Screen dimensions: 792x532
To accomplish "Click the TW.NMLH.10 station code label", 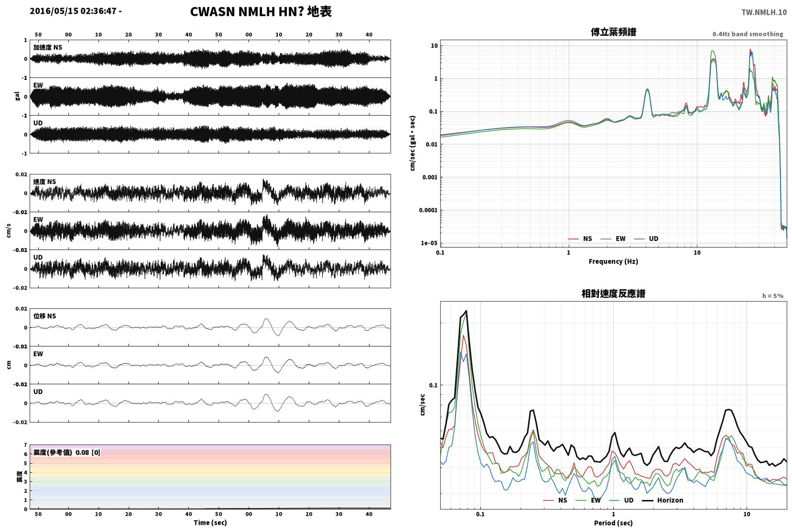I will click(764, 12).
